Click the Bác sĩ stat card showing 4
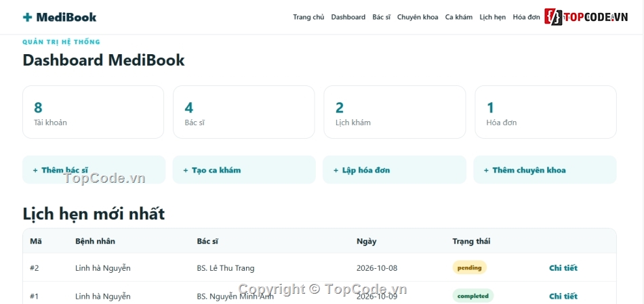 pos(244,112)
